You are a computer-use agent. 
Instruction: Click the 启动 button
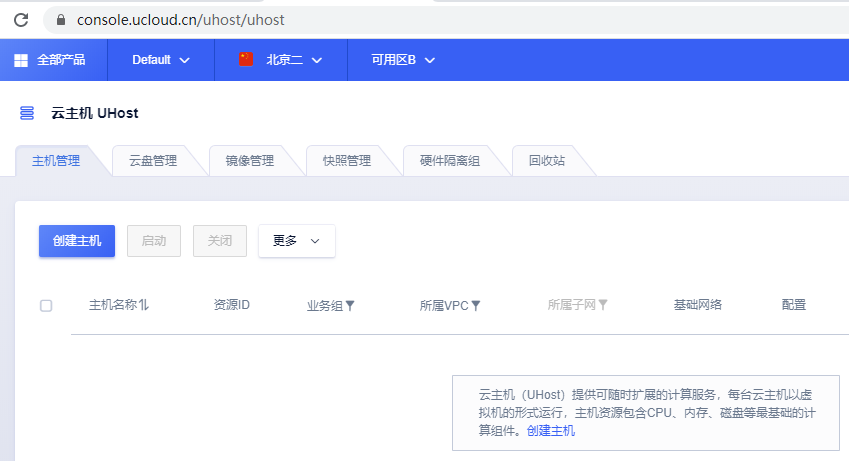pyautogui.click(x=154, y=241)
